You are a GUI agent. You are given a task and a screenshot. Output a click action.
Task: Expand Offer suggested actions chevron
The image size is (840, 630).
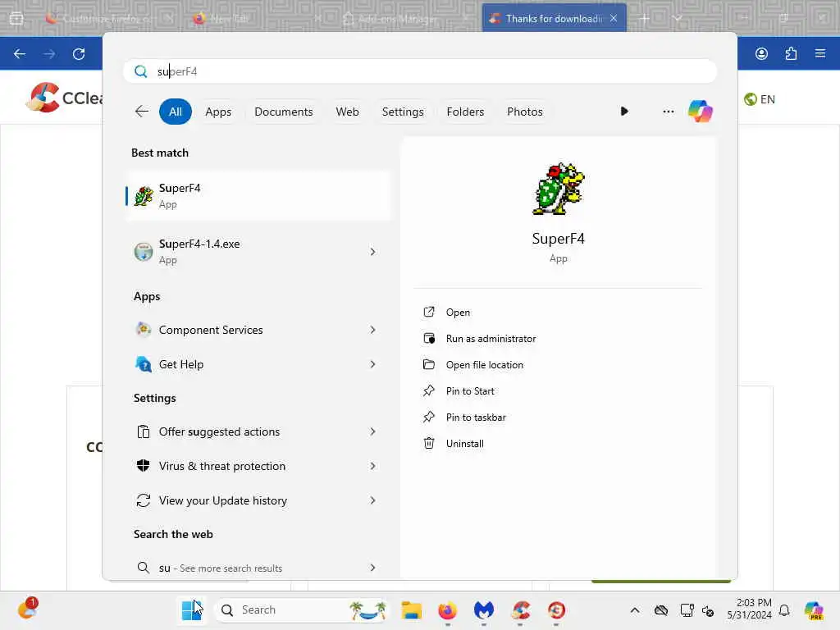[372, 431]
